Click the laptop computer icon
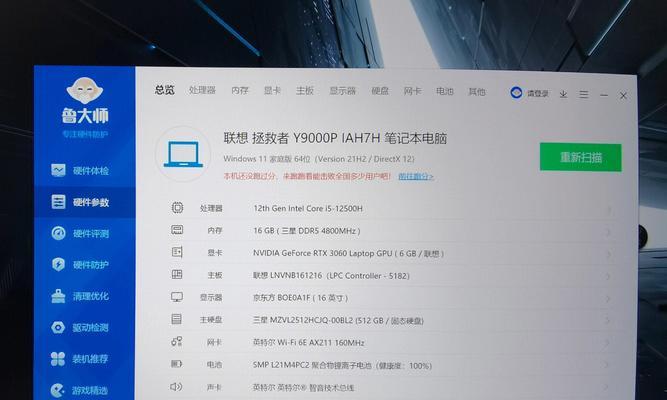The height and width of the screenshot is (400, 667). click(183, 154)
